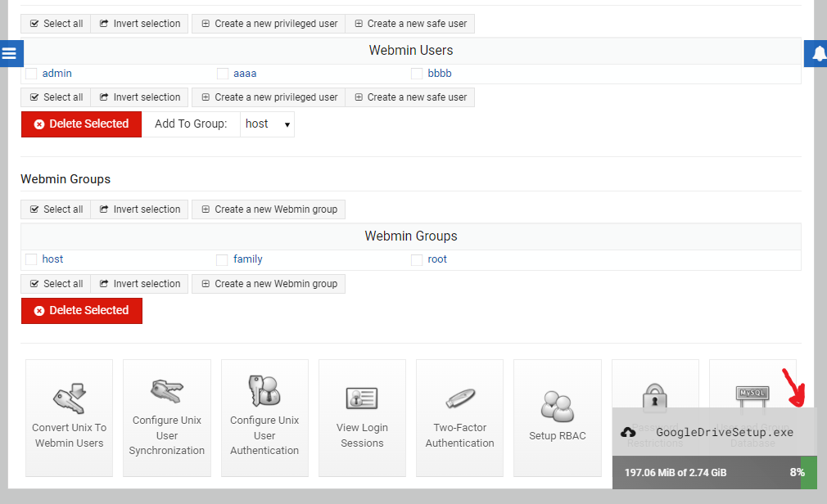Screen dimensions: 827x504
Task: Click Select all above the Webmin Users table
Action: click(x=56, y=24)
